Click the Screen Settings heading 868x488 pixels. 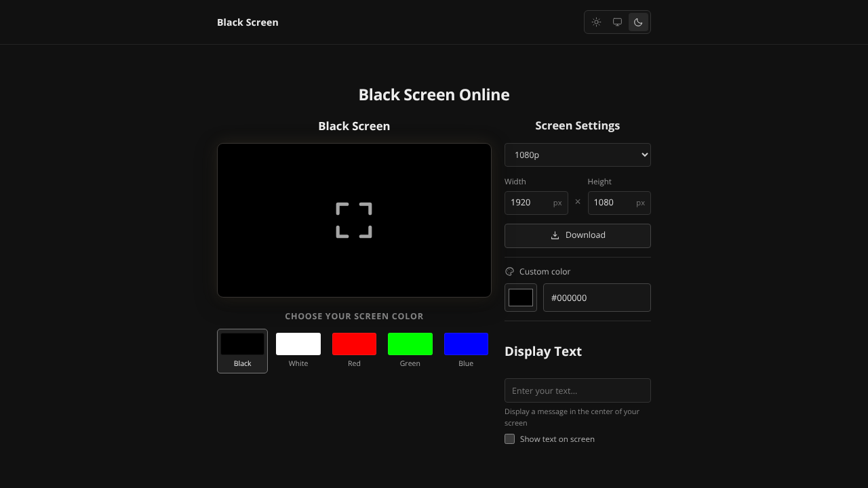[578, 125]
